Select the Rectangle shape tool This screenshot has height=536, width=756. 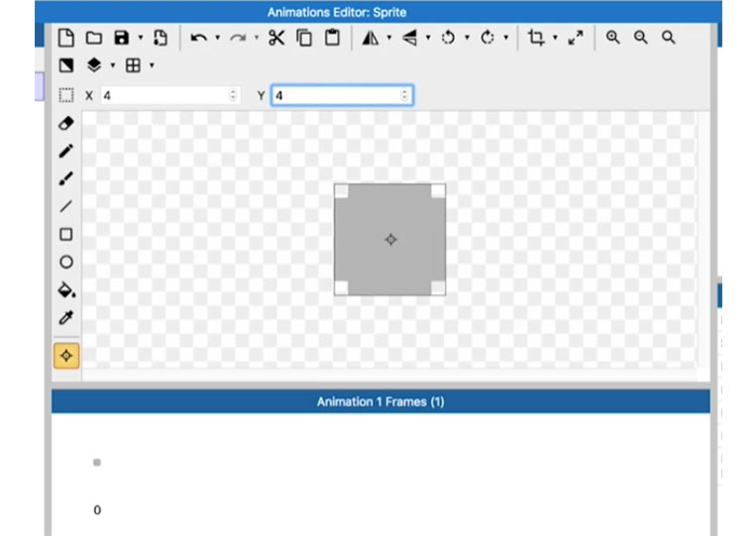pyautogui.click(x=66, y=234)
